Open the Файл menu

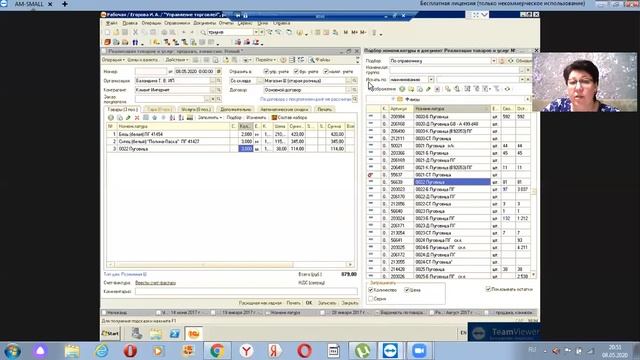point(111,23)
